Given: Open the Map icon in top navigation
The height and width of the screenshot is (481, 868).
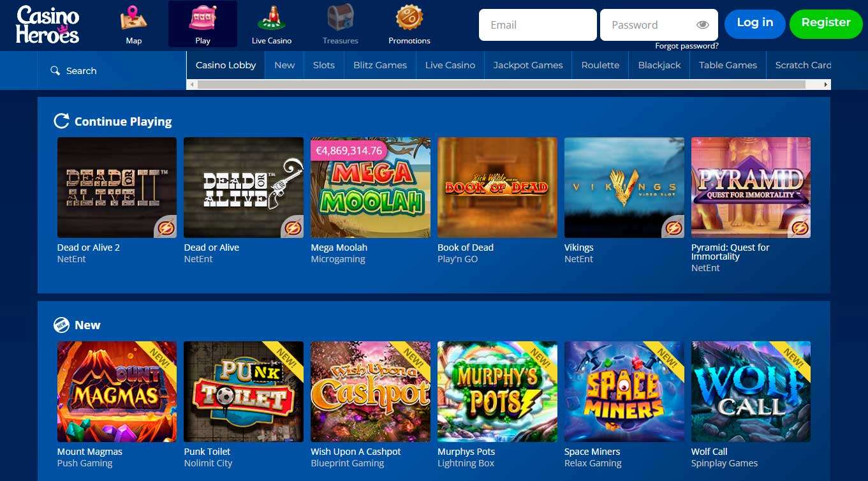Looking at the screenshot, I should tap(133, 18).
